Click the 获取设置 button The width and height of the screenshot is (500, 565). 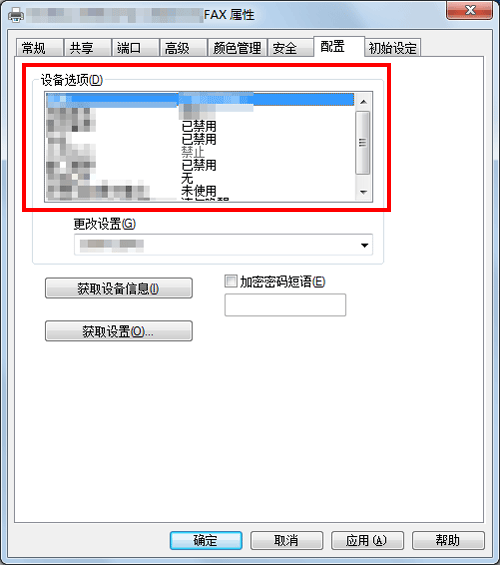click(x=119, y=331)
